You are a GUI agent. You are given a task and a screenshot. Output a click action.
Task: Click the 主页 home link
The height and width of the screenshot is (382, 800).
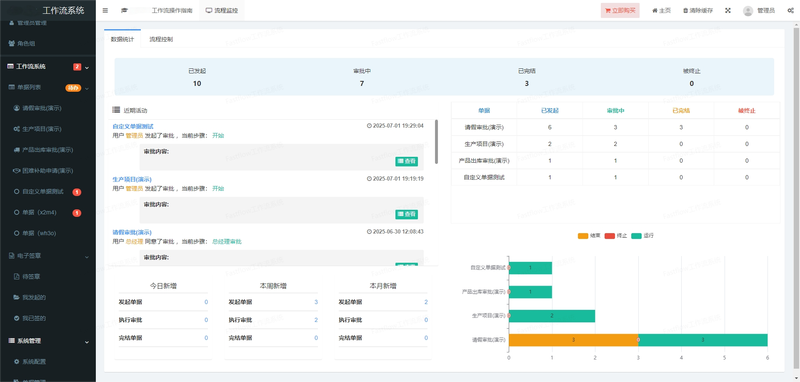pyautogui.click(x=661, y=10)
